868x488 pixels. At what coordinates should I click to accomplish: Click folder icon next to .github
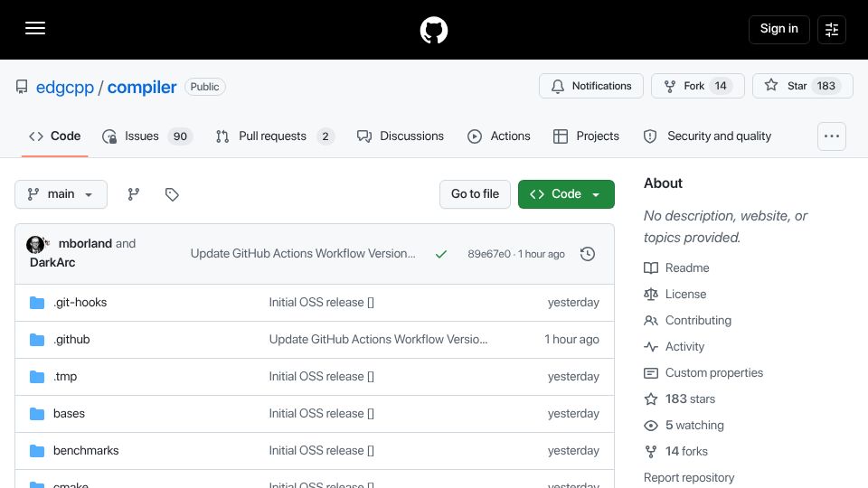coord(37,340)
